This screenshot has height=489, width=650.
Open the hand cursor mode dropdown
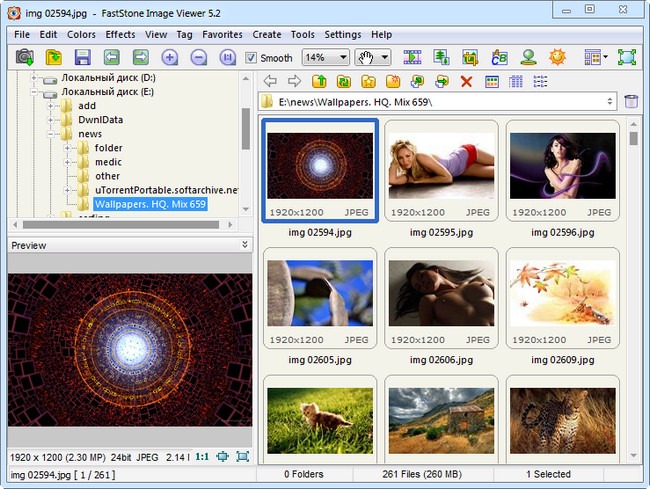click(385, 58)
